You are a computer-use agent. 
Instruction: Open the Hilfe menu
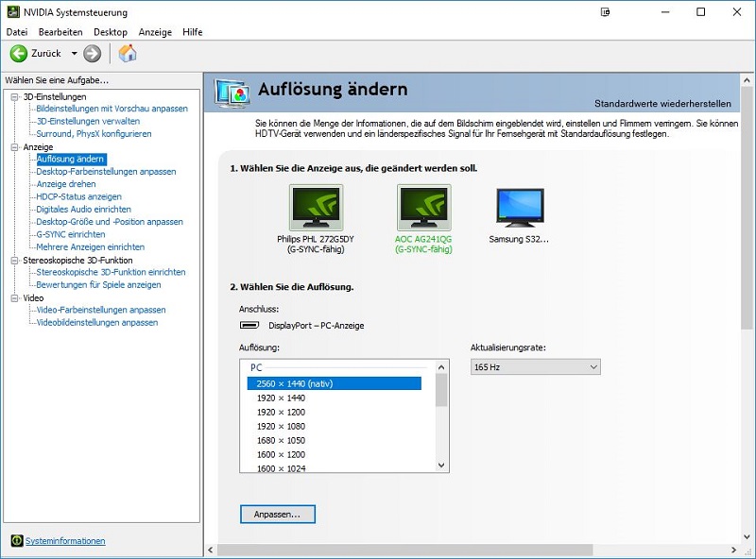point(193,32)
